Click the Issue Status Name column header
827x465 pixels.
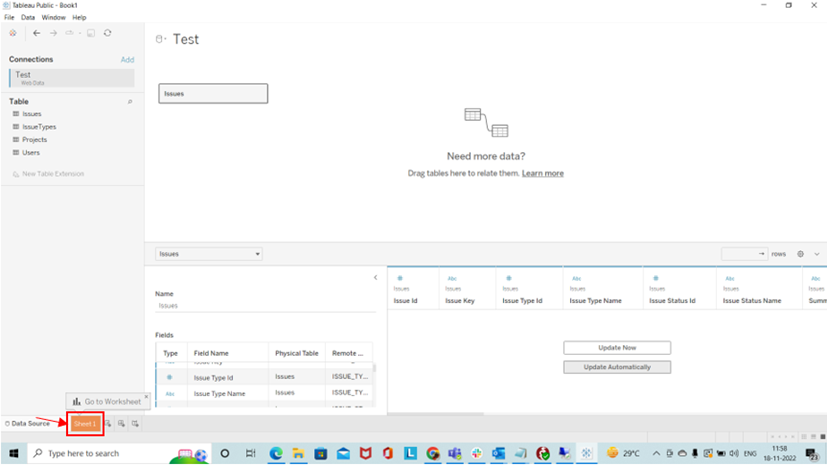[x=752, y=301]
